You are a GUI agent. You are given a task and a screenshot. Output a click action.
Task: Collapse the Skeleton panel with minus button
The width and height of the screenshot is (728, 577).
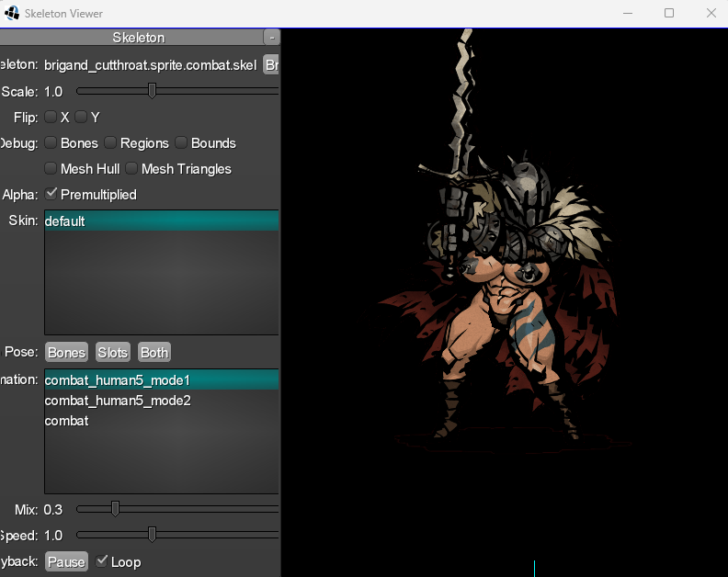[271, 37]
